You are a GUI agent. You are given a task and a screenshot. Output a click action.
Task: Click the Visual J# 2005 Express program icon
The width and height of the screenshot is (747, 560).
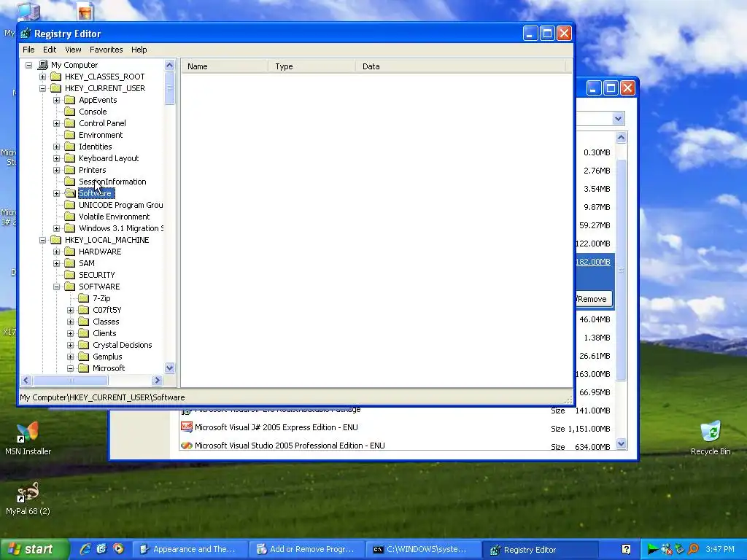(x=187, y=427)
